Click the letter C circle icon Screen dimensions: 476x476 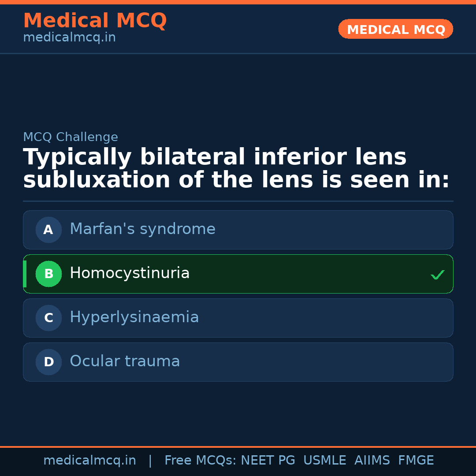pyautogui.click(x=48, y=318)
